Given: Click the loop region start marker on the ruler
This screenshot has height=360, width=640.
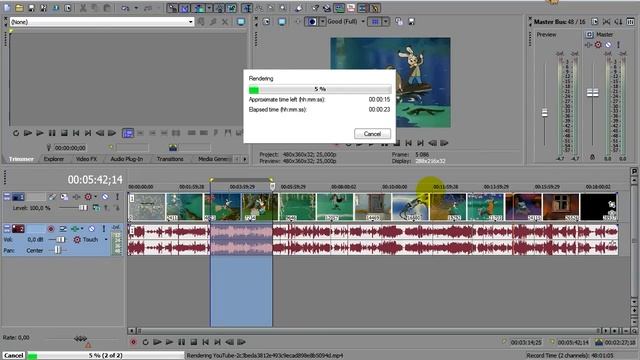Looking at the screenshot, I should pos(211,180).
